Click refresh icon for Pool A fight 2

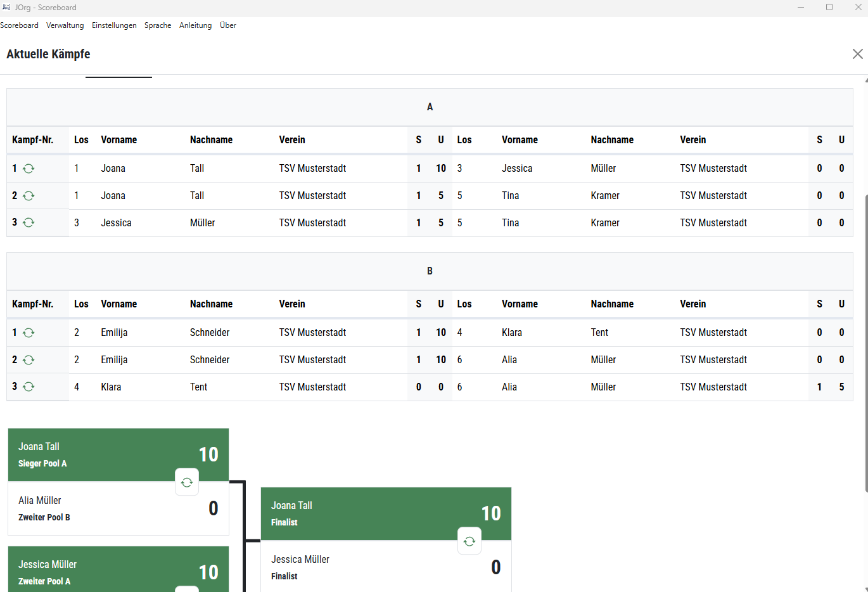(x=29, y=196)
